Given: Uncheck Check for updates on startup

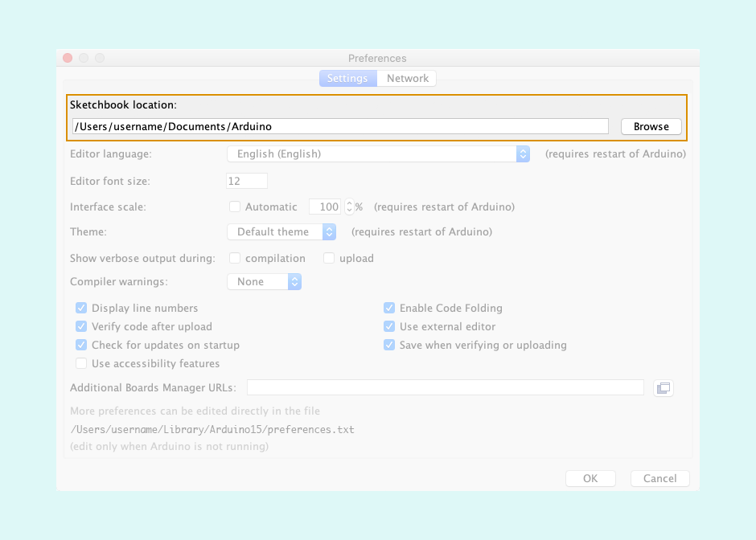Looking at the screenshot, I should (x=81, y=345).
